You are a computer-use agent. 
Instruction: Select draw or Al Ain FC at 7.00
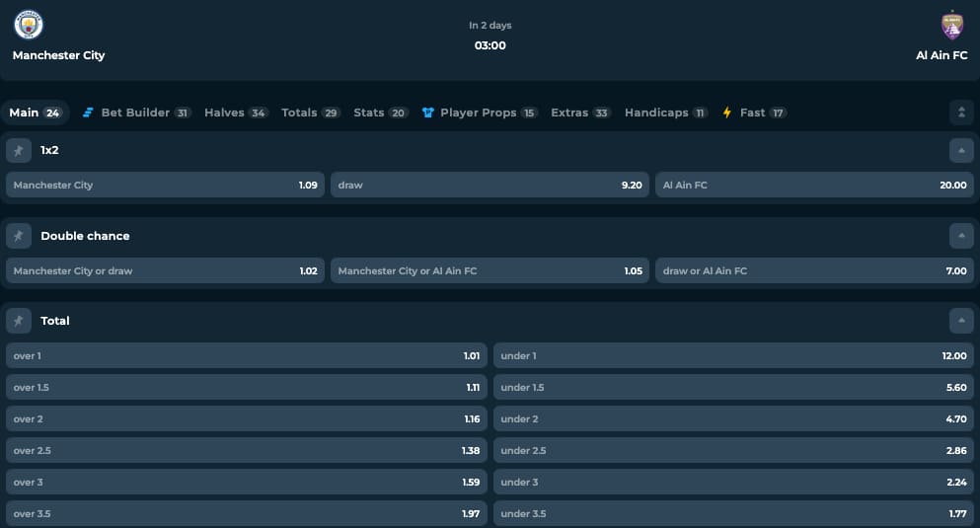coord(814,270)
